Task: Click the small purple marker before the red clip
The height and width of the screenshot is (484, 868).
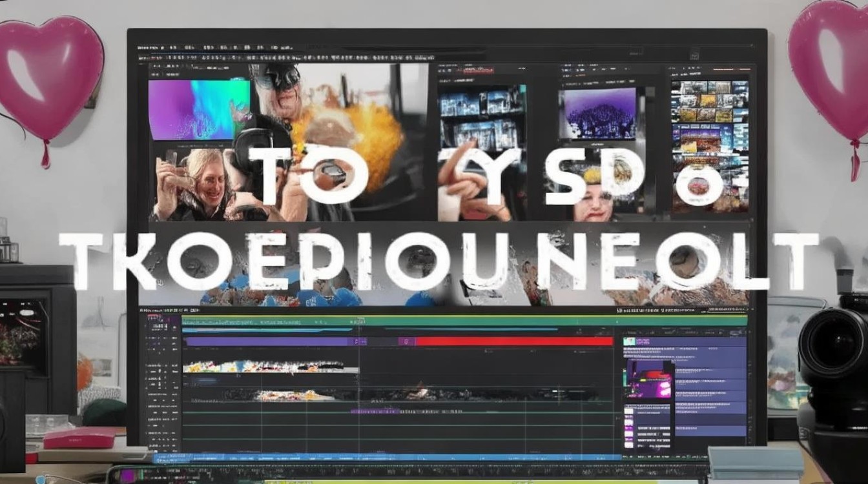Action: [406, 341]
